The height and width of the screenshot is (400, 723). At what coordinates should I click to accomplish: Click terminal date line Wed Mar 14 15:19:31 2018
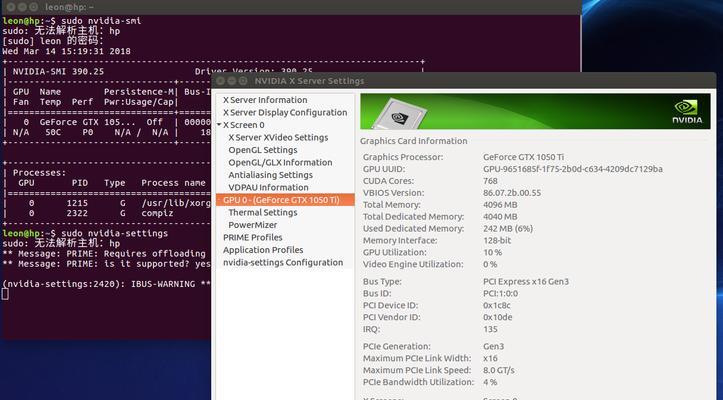66,51
